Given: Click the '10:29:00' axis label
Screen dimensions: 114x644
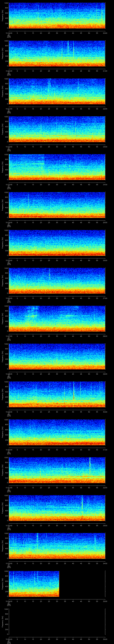Looking at the screenshot, I should click(9, 412).
